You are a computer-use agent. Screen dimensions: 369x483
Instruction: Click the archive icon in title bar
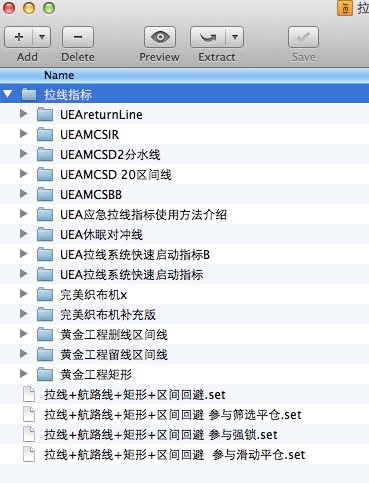pyautogui.click(x=345, y=8)
